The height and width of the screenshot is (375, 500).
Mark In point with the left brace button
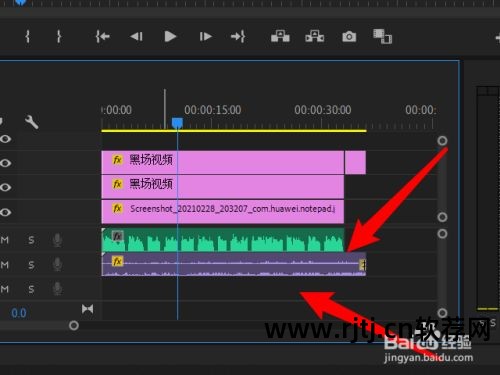(28, 36)
